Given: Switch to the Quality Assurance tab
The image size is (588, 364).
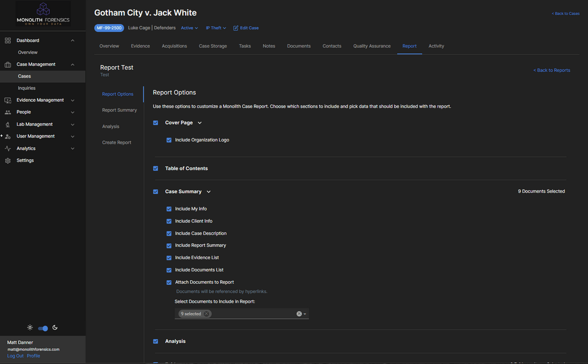Looking at the screenshot, I should [x=371, y=46].
